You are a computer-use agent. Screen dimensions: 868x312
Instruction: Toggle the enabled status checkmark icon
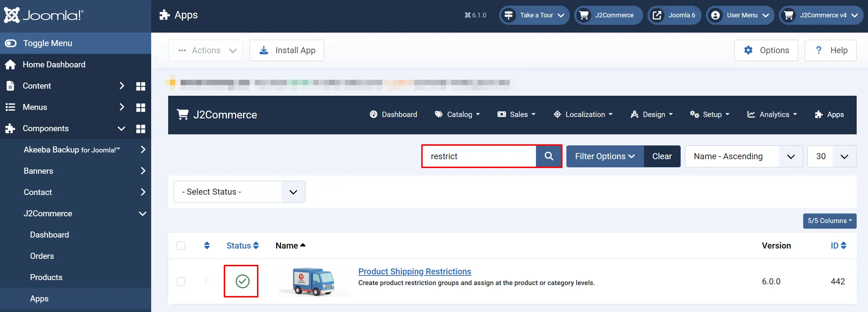242,281
